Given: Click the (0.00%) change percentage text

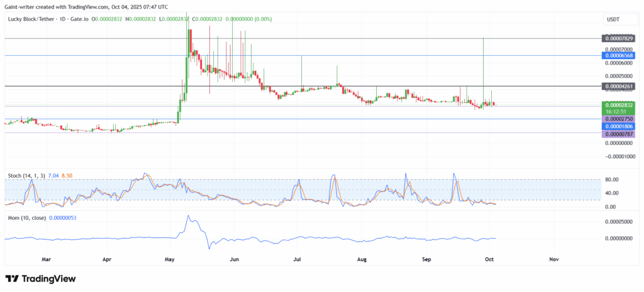Looking at the screenshot, I should (264, 19).
